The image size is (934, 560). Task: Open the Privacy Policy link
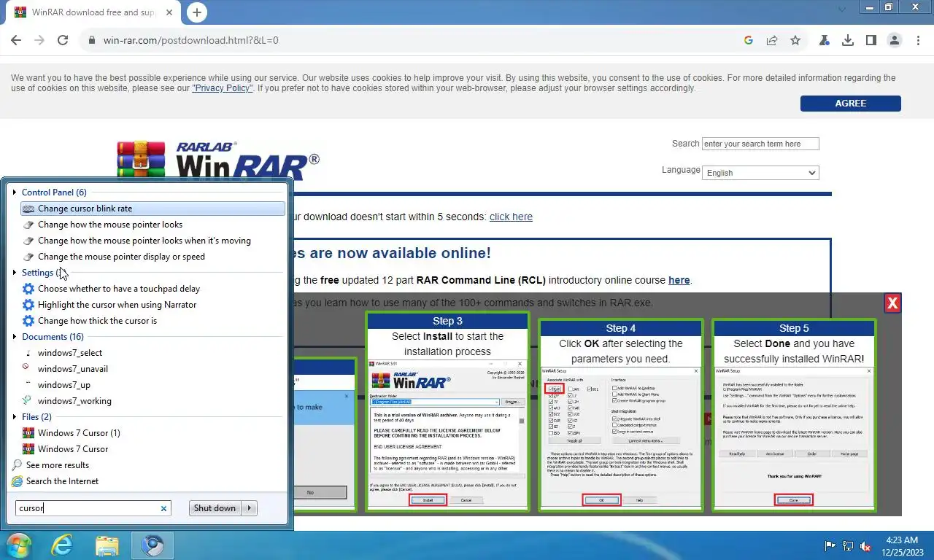click(x=223, y=88)
